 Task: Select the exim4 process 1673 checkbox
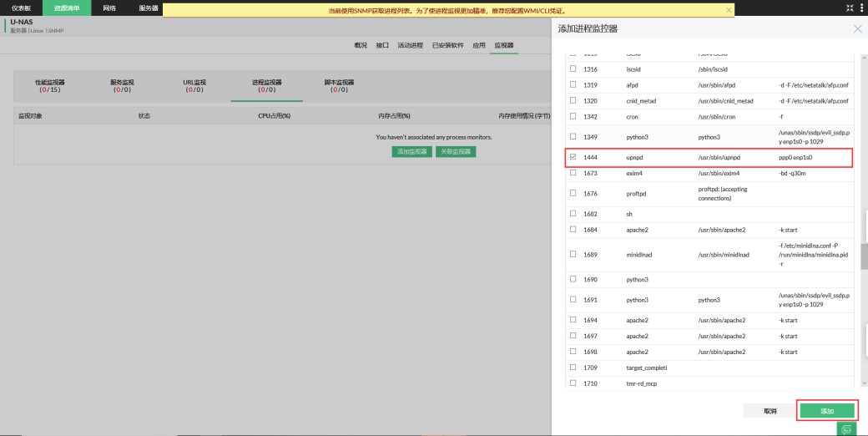click(573, 173)
